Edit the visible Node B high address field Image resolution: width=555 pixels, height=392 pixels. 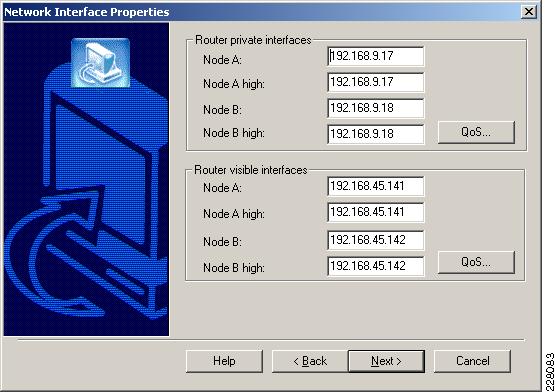376,266
